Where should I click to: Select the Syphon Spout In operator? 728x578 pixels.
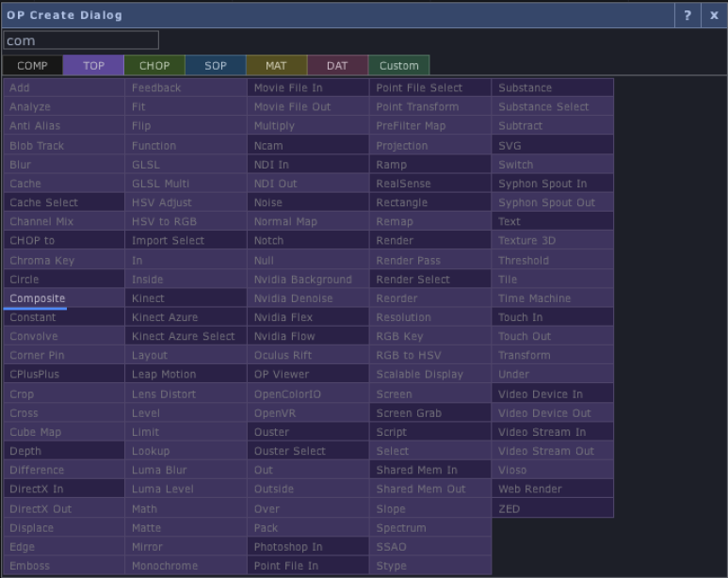coord(553,184)
